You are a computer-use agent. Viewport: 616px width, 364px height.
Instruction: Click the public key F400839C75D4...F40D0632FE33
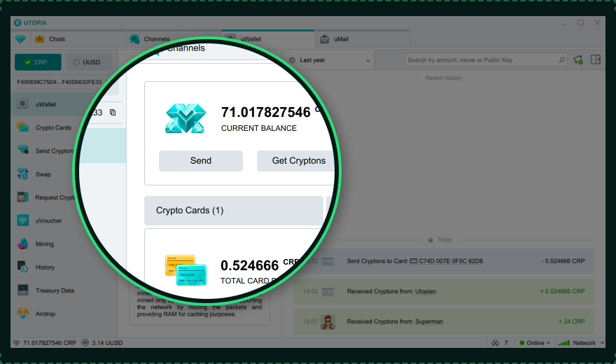tap(59, 82)
